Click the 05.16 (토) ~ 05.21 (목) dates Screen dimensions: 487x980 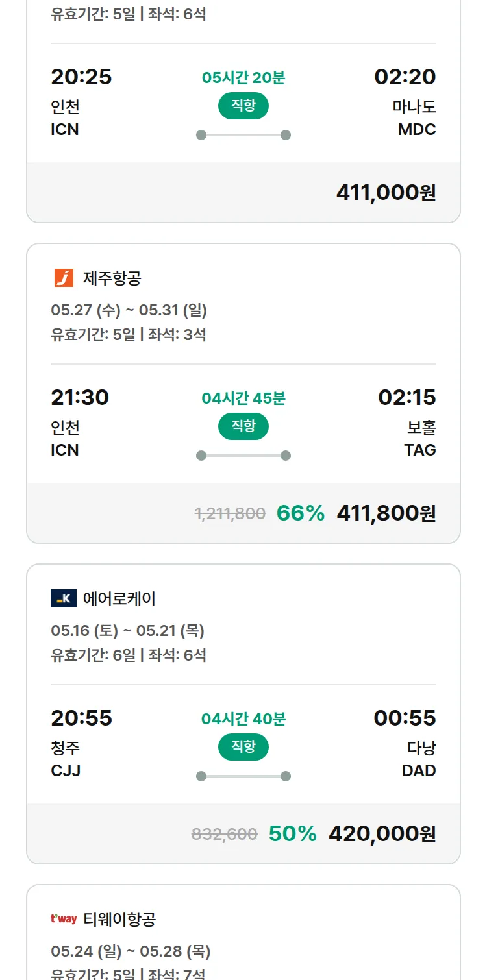(x=127, y=631)
